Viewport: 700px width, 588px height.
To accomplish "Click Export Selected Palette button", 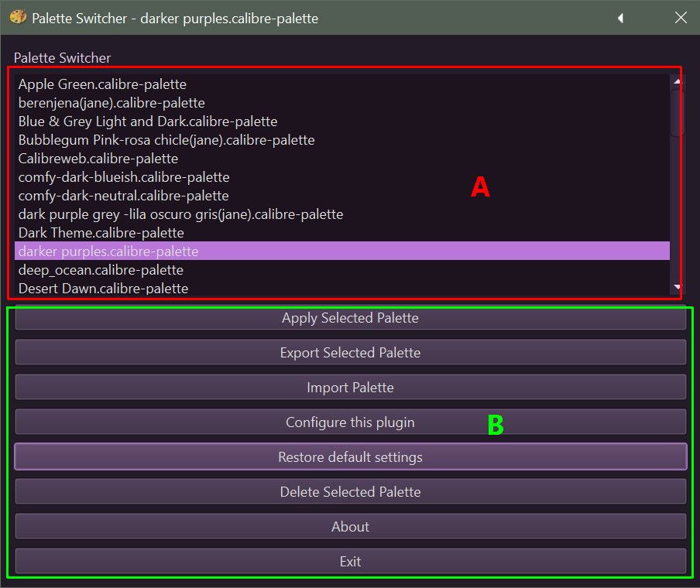I will 351,353.
